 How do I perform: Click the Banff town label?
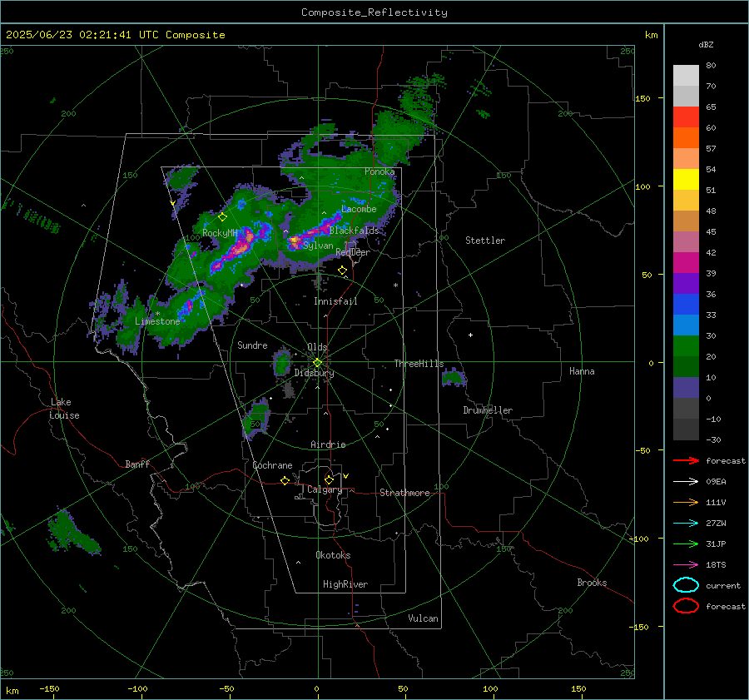click(x=137, y=464)
